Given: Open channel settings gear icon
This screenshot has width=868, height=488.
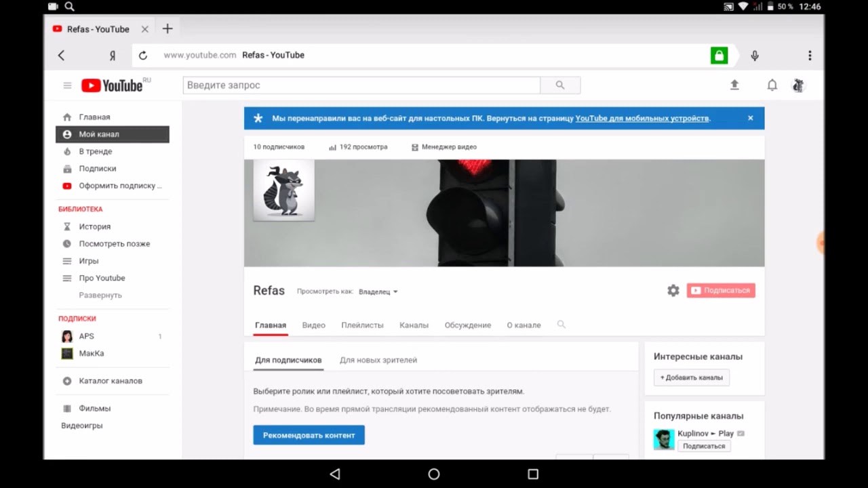Looking at the screenshot, I should point(673,291).
